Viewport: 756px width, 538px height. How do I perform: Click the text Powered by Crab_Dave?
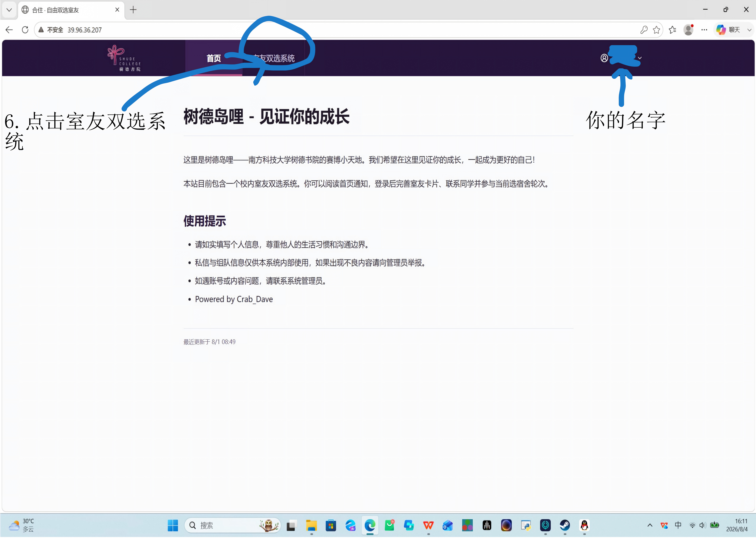tap(234, 299)
